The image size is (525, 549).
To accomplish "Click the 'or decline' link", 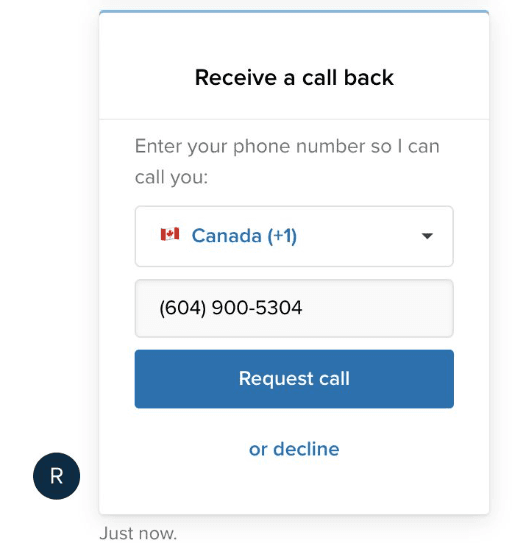I will pos(294,449).
